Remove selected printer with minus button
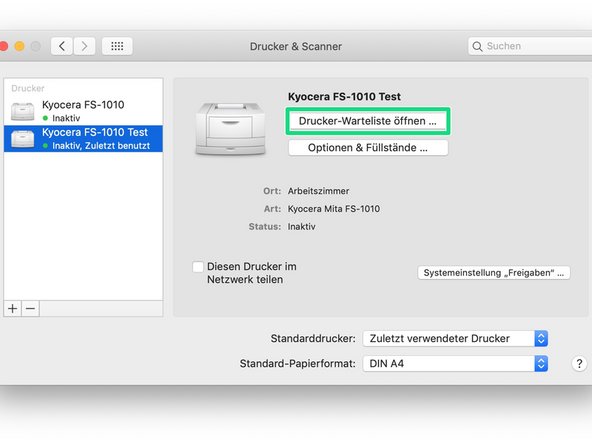 [x=31, y=308]
